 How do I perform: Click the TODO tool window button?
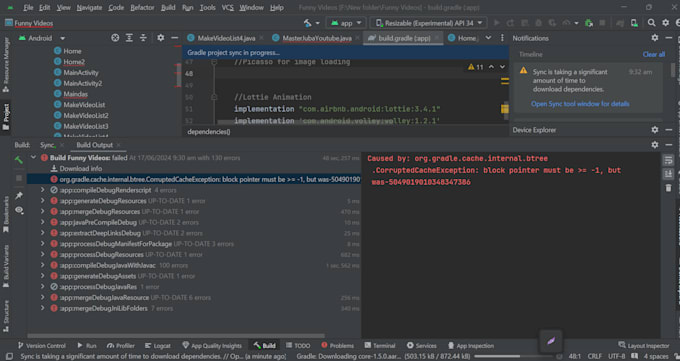click(x=298, y=346)
